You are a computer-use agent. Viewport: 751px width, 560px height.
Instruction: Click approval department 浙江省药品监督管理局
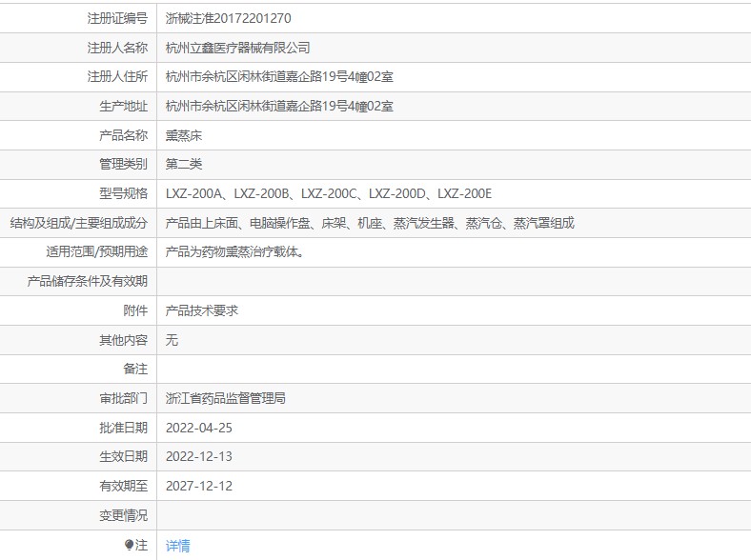(x=226, y=398)
